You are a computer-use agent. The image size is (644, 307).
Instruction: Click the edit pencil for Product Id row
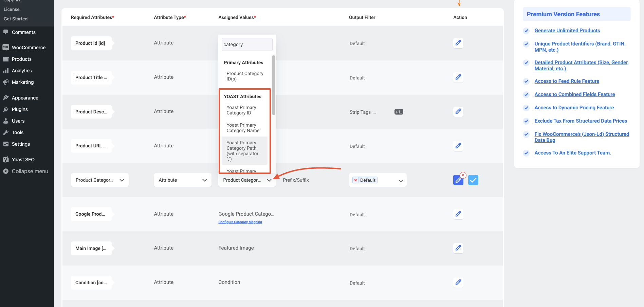pyautogui.click(x=458, y=43)
